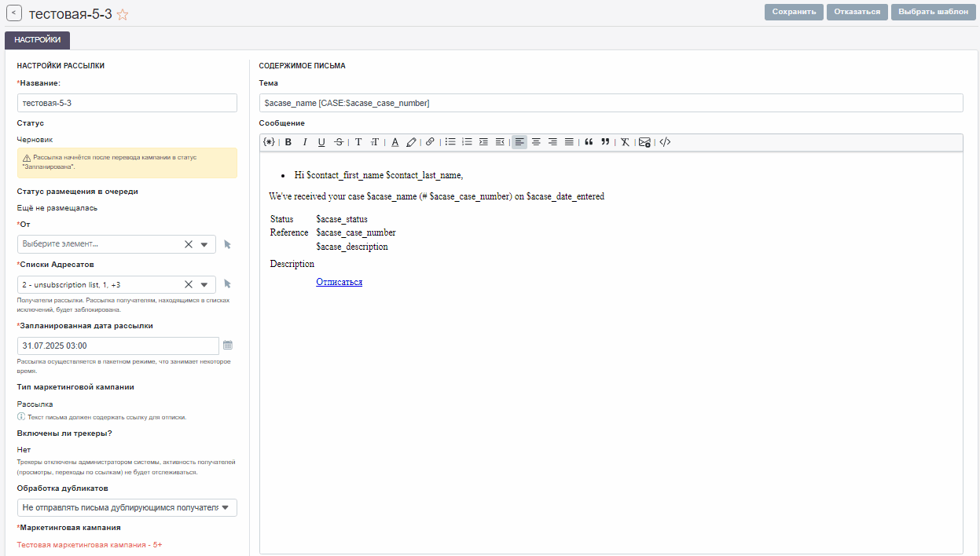This screenshot has height=556, width=980.
Task: Click the envelope icon in editor toolbar
Action: tap(644, 142)
